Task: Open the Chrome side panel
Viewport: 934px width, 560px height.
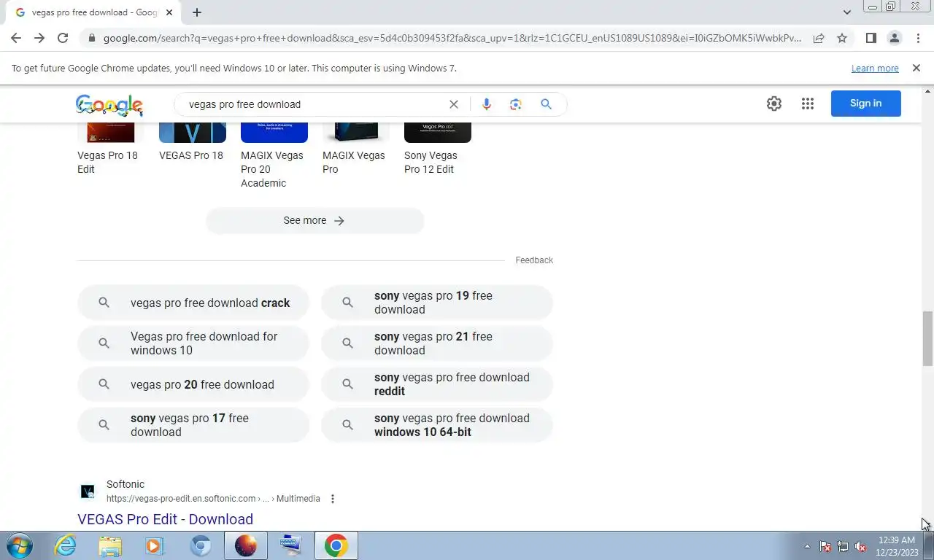Action: point(871,38)
